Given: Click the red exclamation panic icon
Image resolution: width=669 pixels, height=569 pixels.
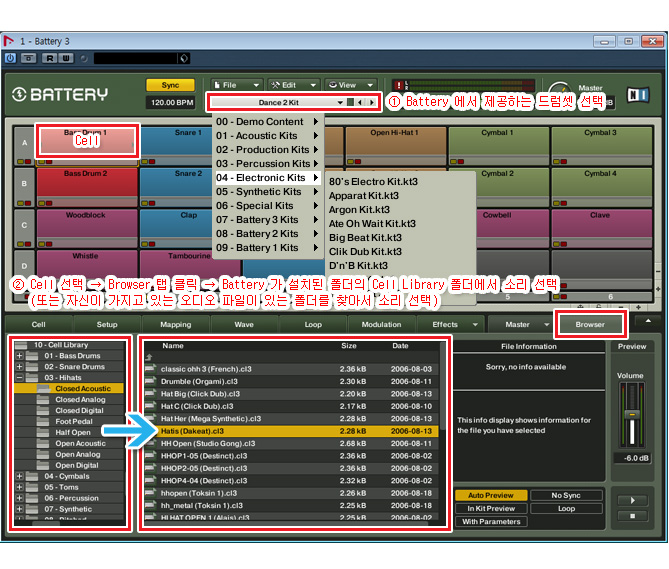Looking at the screenshot, I should click(x=398, y=85).
